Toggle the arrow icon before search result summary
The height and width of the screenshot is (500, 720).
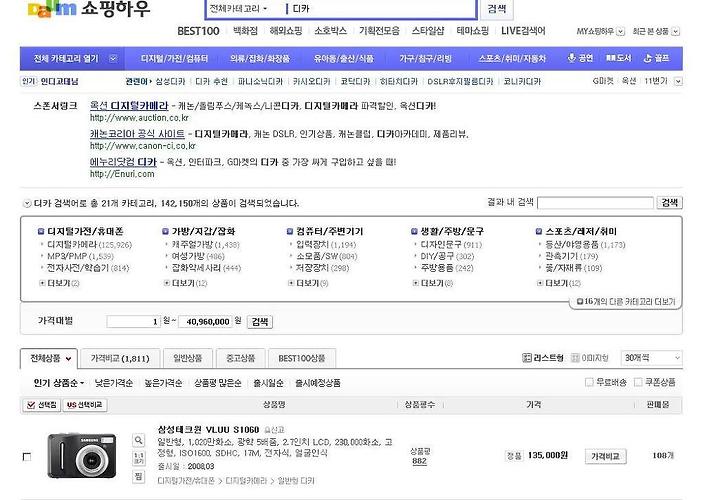pos(27,203)
